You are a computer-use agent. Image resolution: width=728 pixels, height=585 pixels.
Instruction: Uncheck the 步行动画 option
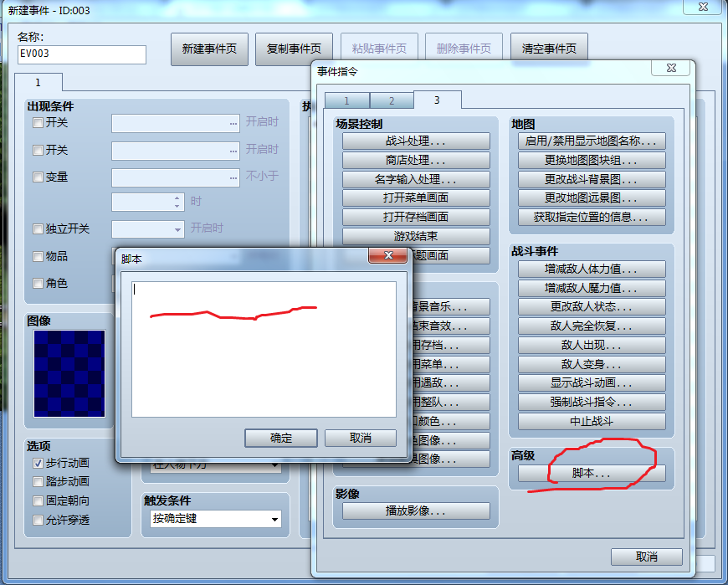tap(38, 463)
